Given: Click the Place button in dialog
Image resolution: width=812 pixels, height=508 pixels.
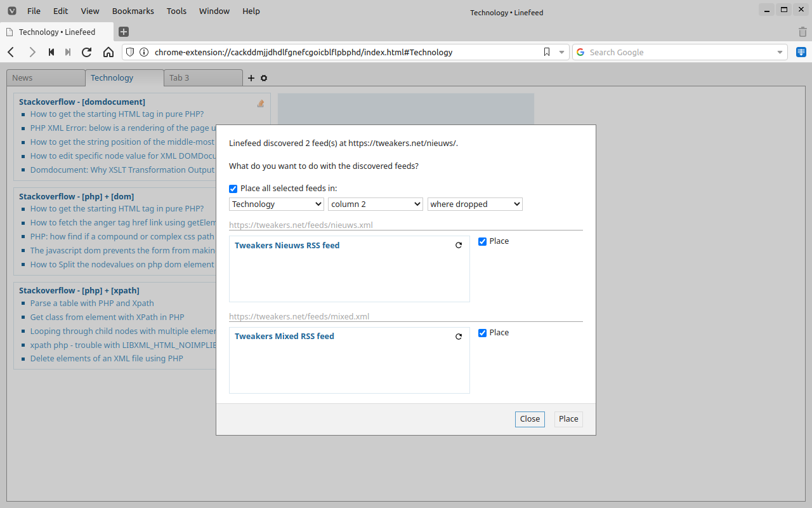Looking at the screenshot, I should coord(568,419).
